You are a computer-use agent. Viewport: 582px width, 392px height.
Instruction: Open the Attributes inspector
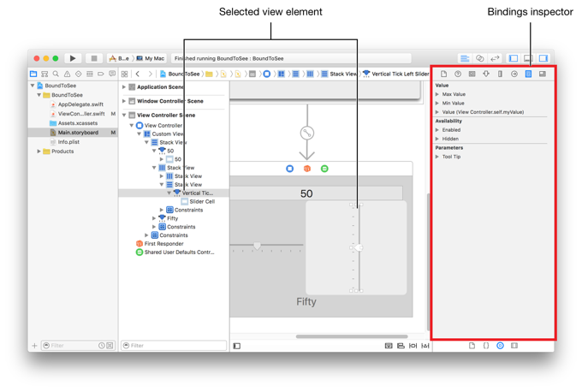pos(486,74)
